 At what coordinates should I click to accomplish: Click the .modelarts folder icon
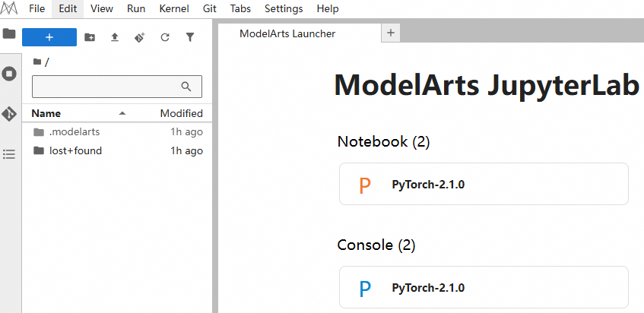[x=39, y=132]
